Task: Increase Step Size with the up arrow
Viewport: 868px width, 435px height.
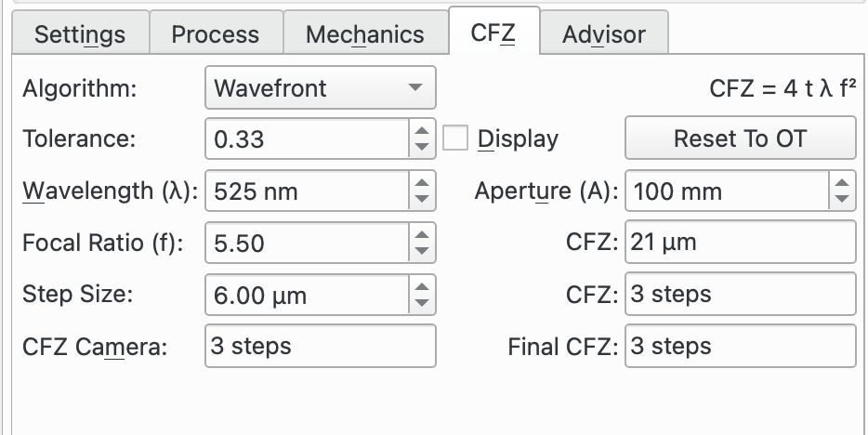Action: (422, 287)
